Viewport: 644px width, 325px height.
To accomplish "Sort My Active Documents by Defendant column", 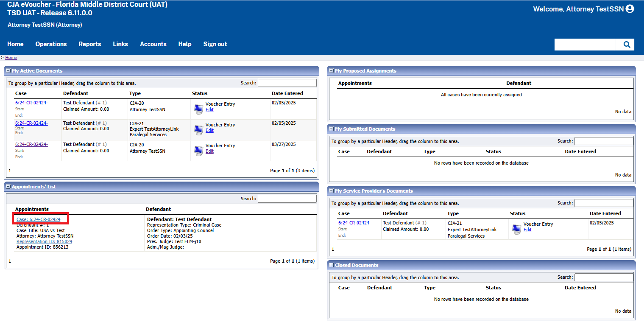I will click(75, 93).
